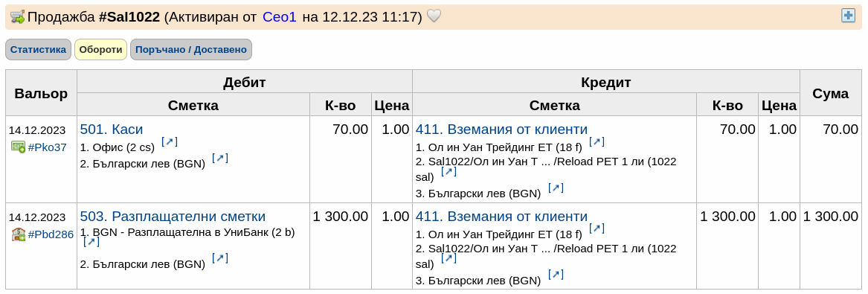Toggle the heart favorite icon

coord(434,16)
